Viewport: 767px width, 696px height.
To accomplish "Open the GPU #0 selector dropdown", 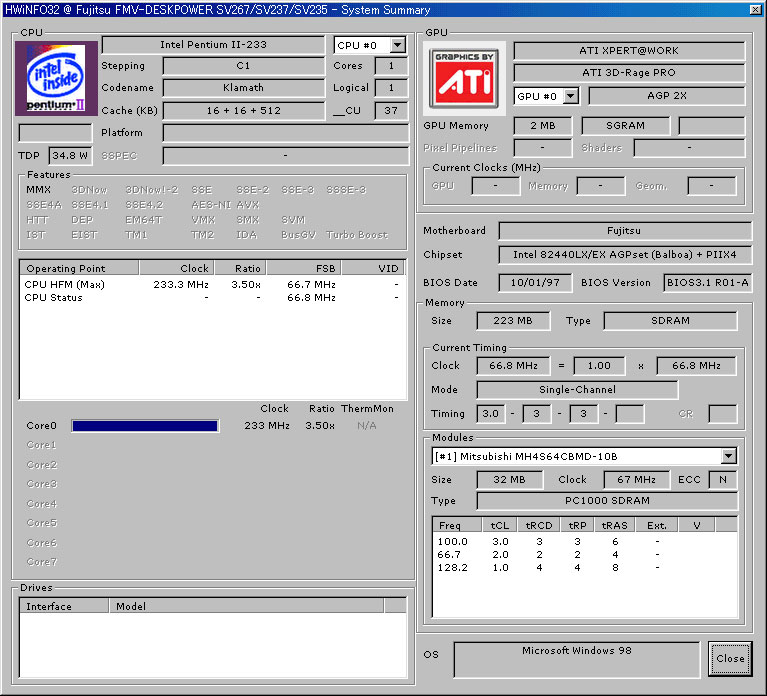I will click(571, 96).
